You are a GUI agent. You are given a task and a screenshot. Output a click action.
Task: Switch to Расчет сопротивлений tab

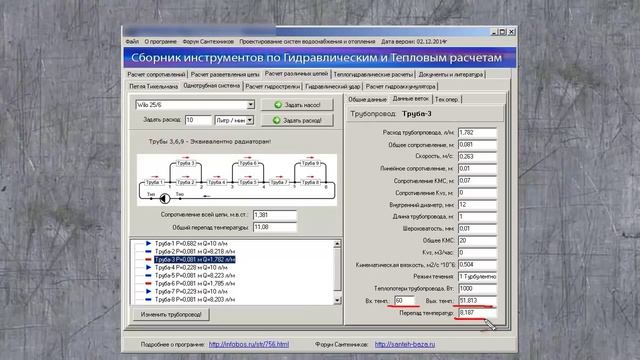pos(156,74)
